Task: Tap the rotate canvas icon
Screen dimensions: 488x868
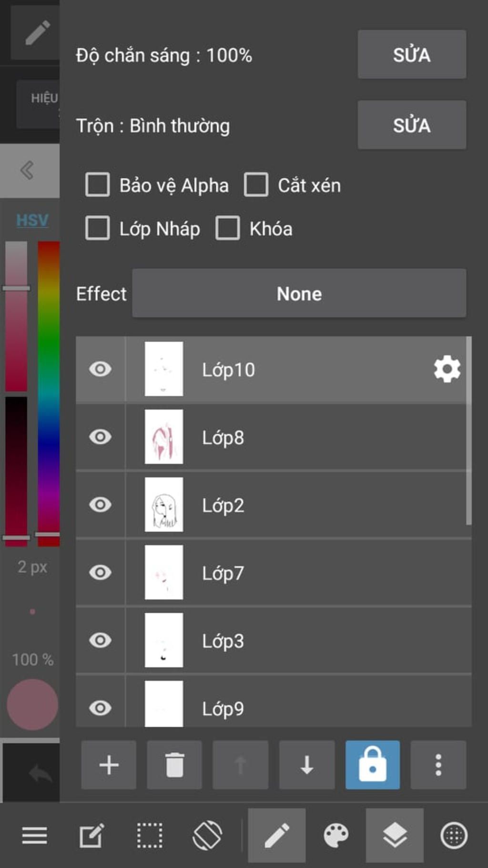Action: pos(207,836)
